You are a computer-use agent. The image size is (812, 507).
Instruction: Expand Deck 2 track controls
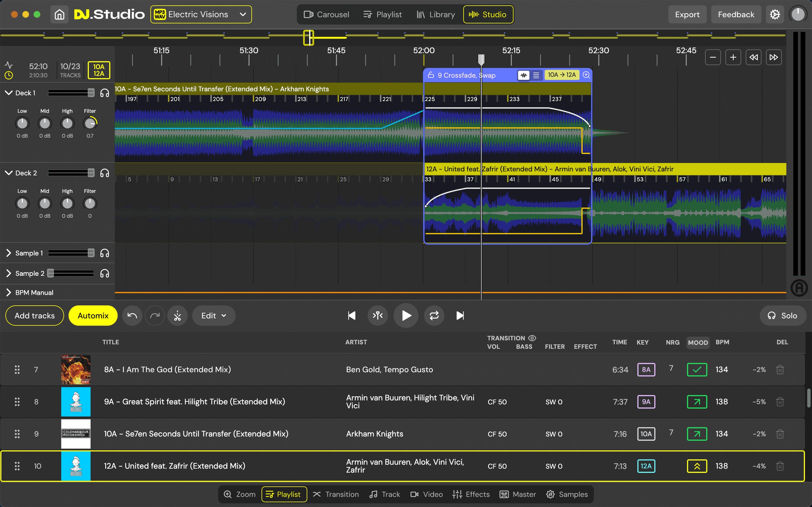point(8,172)
